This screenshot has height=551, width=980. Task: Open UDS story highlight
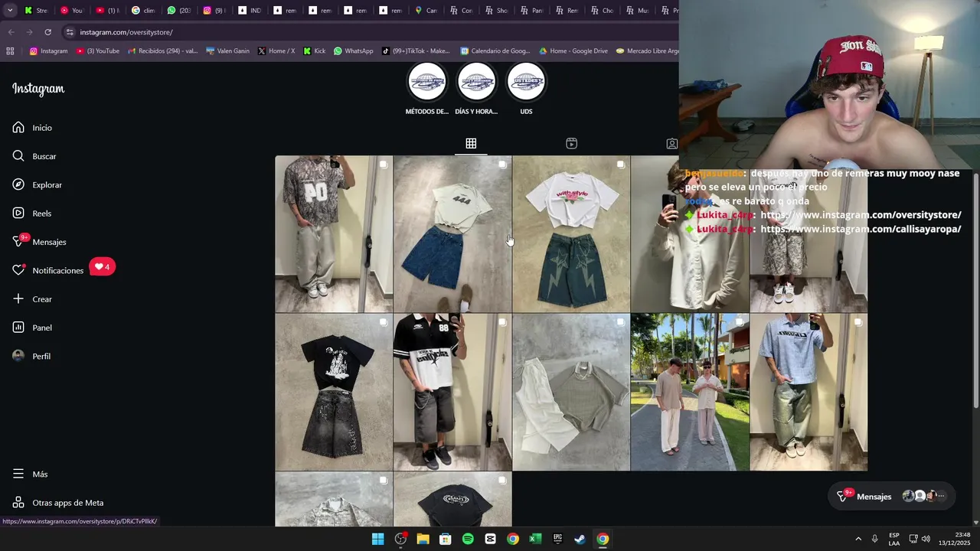coord(526,89)
